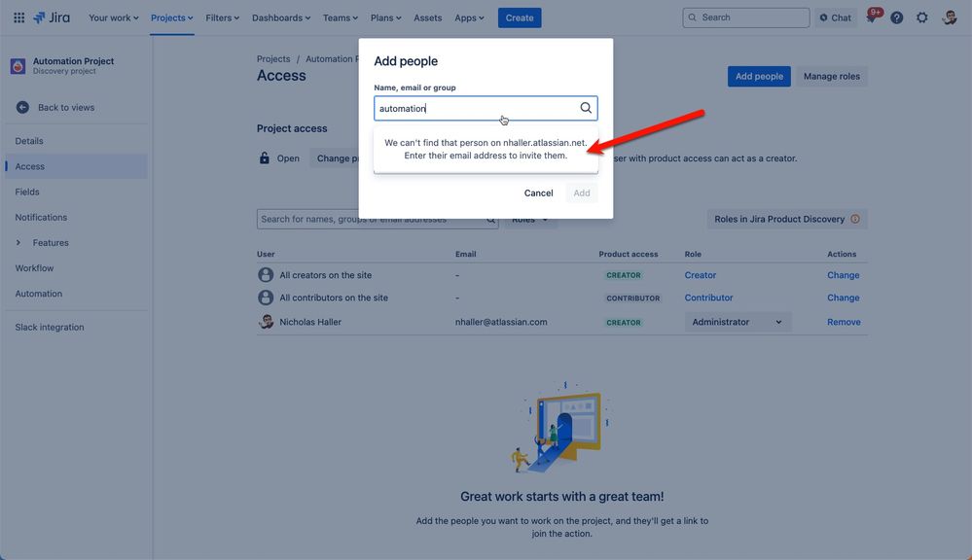Click Change for All creators on the site
Viewport: 972px width, 560px height.
pos(843,274)
